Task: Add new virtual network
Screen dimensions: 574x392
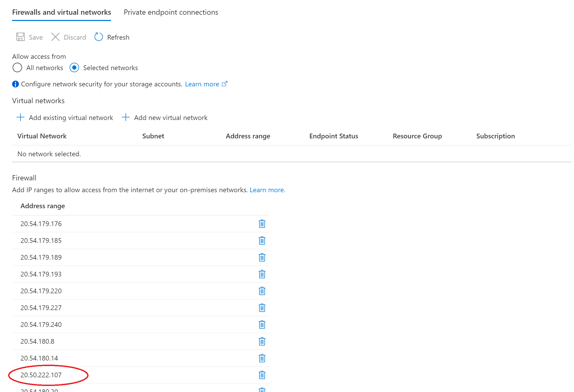Action: pos(165,118)
